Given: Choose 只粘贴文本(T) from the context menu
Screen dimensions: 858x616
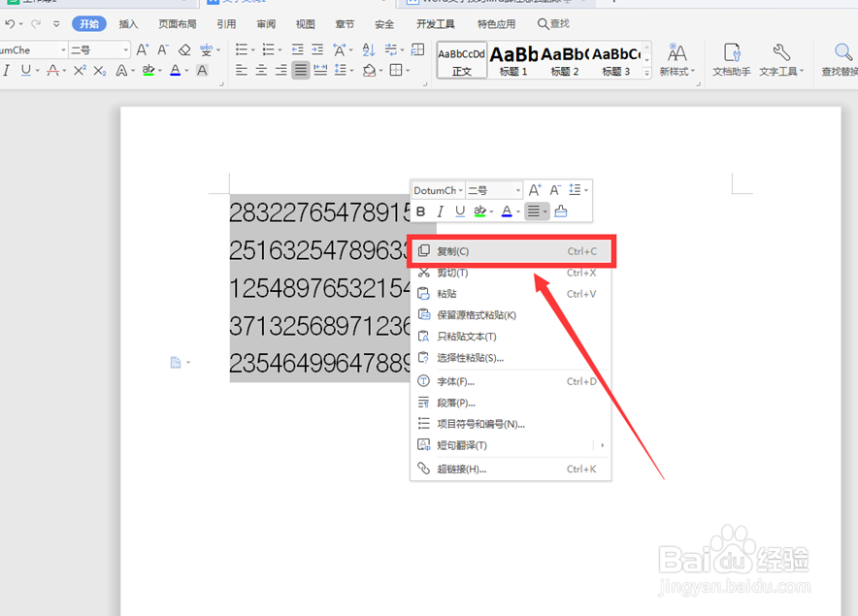Looking at the screenshot, I should (511, 337).
